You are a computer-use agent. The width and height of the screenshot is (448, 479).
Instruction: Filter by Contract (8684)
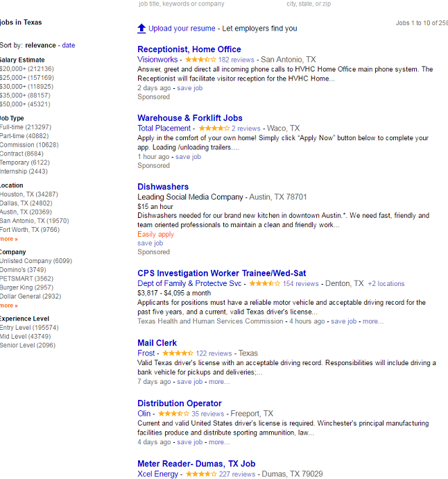click(x=21, y=153)
